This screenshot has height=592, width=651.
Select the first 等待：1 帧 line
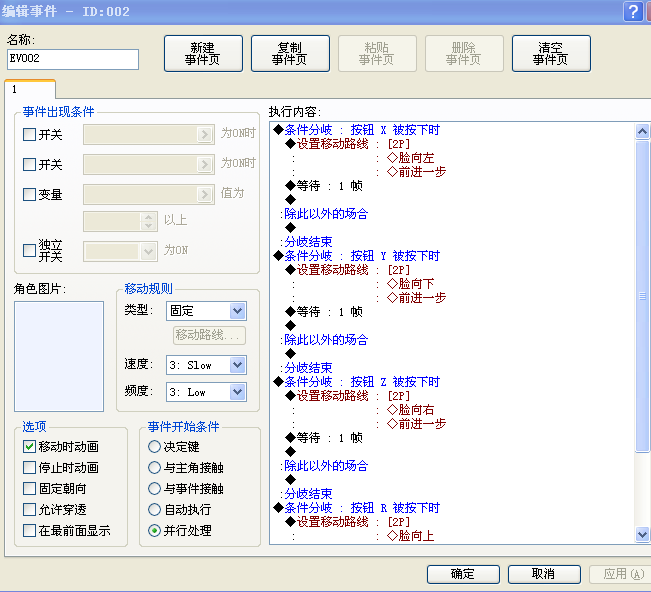click(324, 186)
